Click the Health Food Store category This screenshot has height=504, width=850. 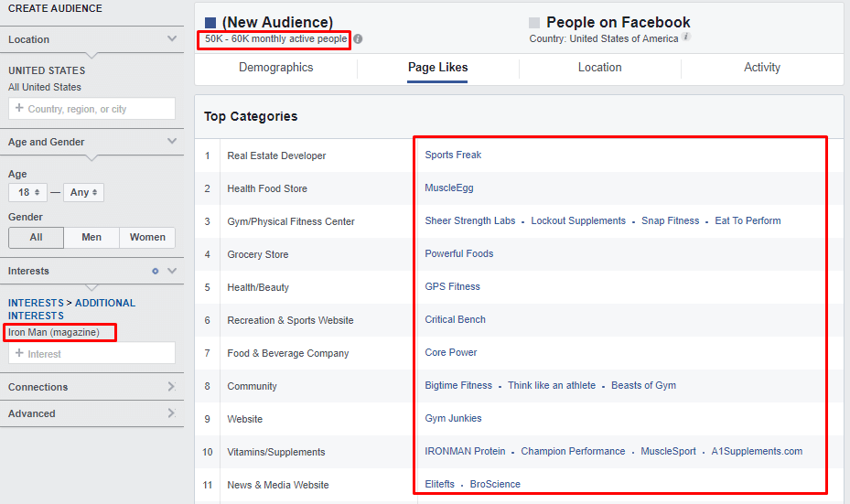266,188
